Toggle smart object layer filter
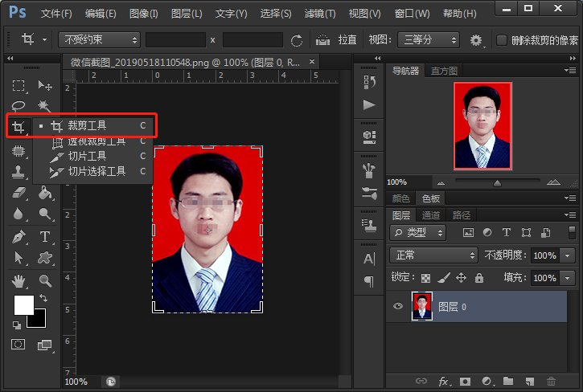The width and height of the screenshot is (583, 392). 546,233
